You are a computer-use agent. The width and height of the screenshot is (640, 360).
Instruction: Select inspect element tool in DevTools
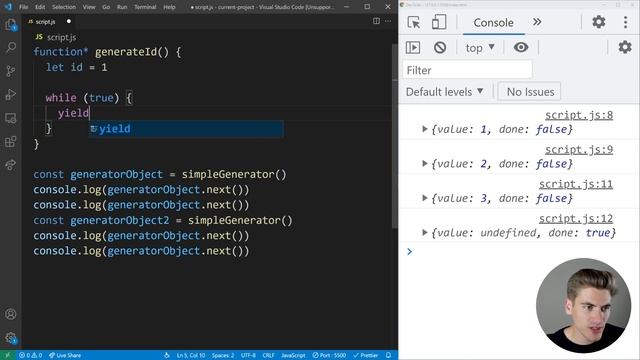[x=413, y=22]
